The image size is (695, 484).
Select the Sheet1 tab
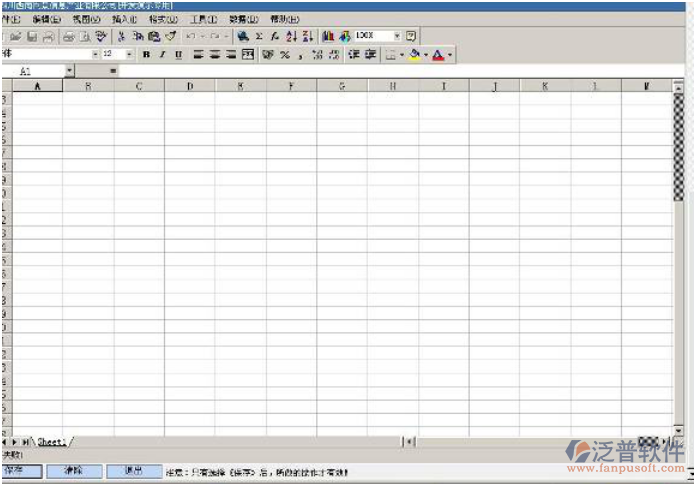52,442
